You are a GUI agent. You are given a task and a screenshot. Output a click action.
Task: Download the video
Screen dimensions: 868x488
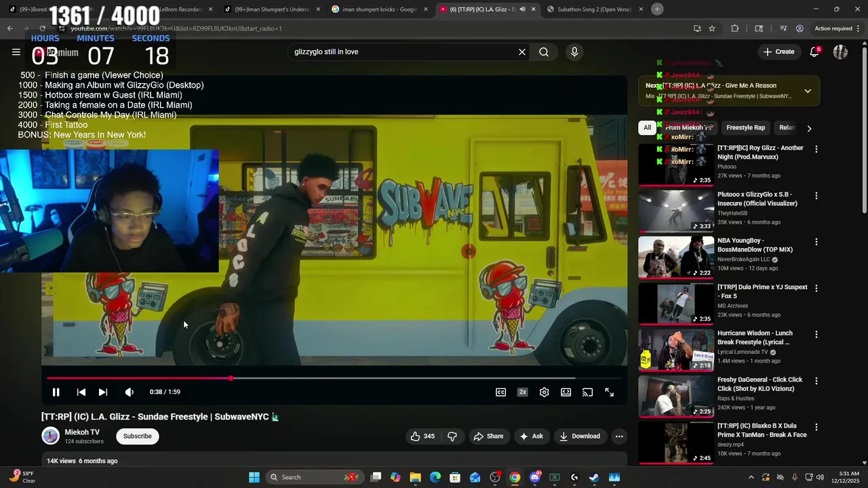click(x=580, y=436)
